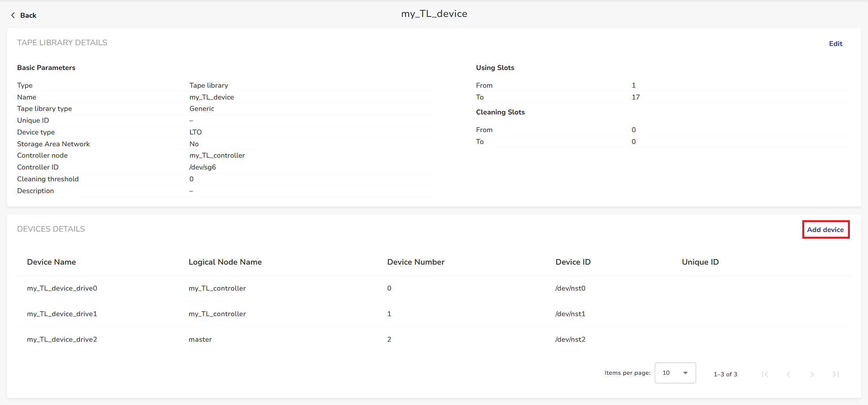The height and width of the screenshot is (405, 868).
Task: Click the Edit link for tape library
Action: (835, 44)
